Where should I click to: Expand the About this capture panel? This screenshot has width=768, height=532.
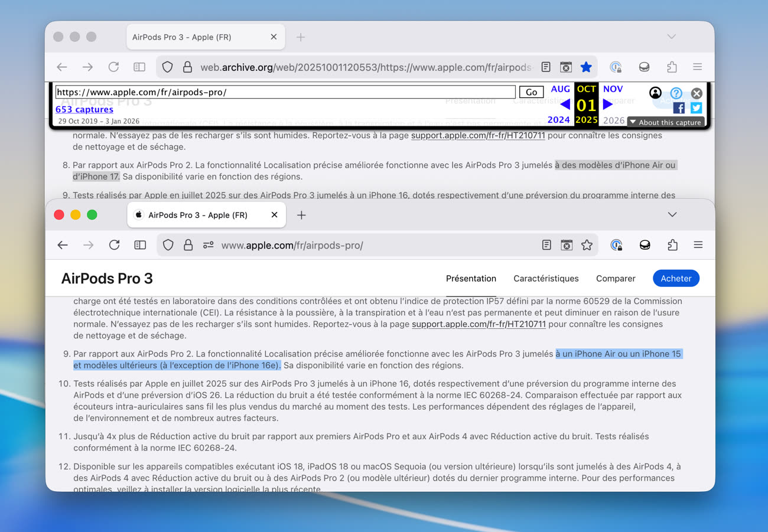pyautogui.click(x=665, y=122)
